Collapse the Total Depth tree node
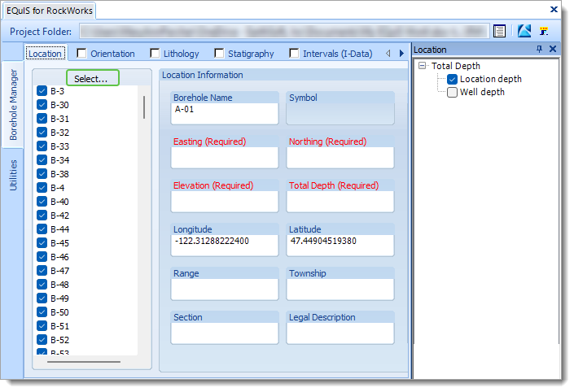Viewport: 574px width, 392px height. coord(422,66)
